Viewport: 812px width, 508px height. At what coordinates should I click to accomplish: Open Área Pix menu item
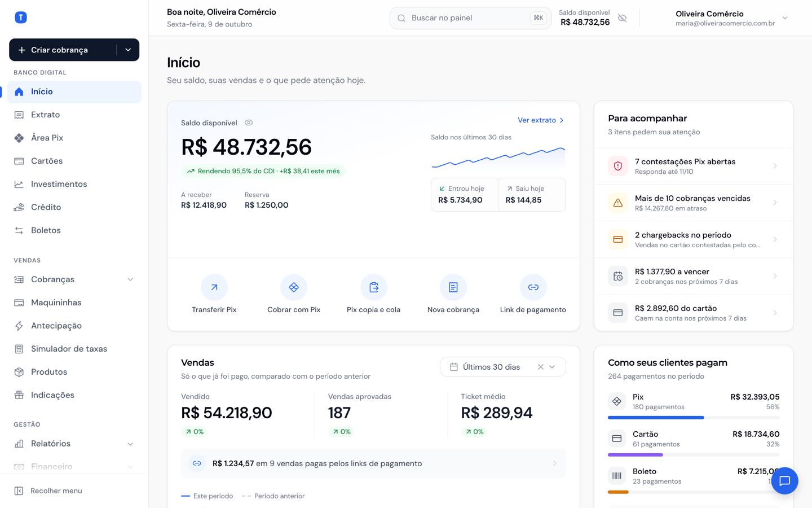(x=74, y=138)
